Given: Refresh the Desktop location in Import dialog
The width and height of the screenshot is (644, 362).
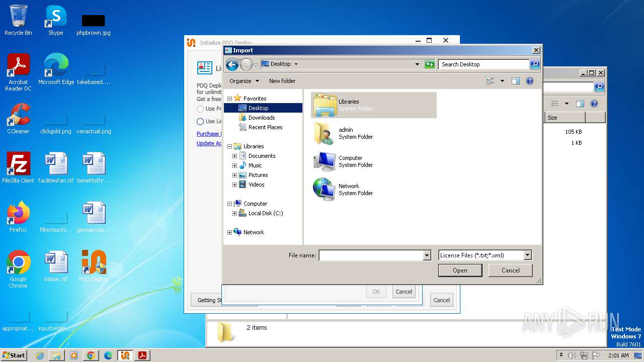Looking at the screenshot, I should click(430, 64).
